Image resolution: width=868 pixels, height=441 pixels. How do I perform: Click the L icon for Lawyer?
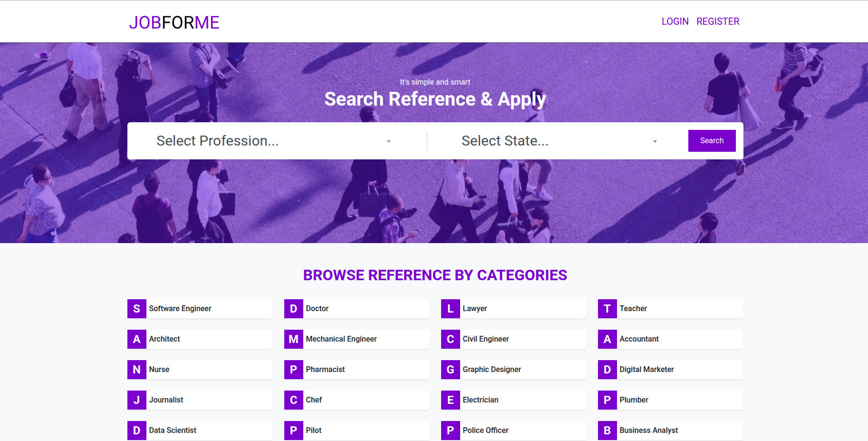[x=451, y=309]
